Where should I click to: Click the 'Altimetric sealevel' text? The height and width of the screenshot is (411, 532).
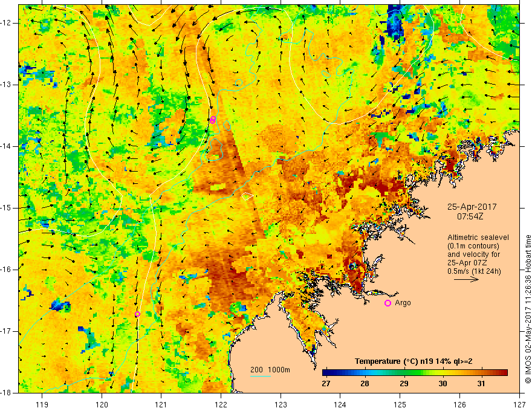click(478, 238)
